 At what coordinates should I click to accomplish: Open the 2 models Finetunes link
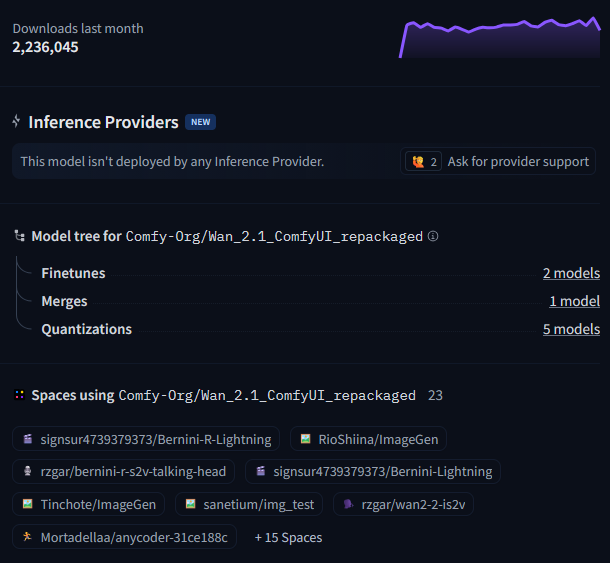(571, 273)
